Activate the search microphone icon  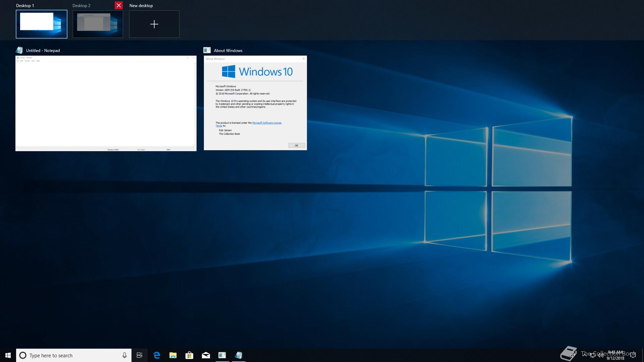pos(124,355)
